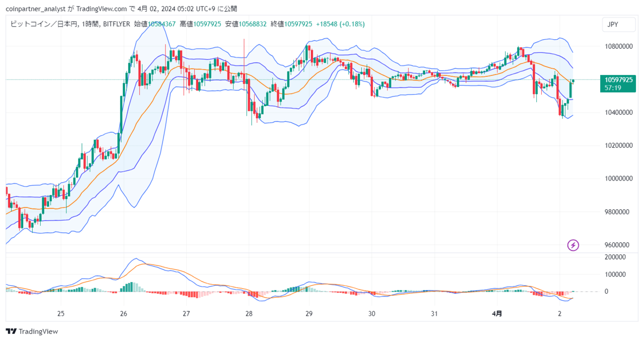This screenshot has height=341, width=644.
Task: Click the 0 level on the MACD scale
Action: coord(606,291)
